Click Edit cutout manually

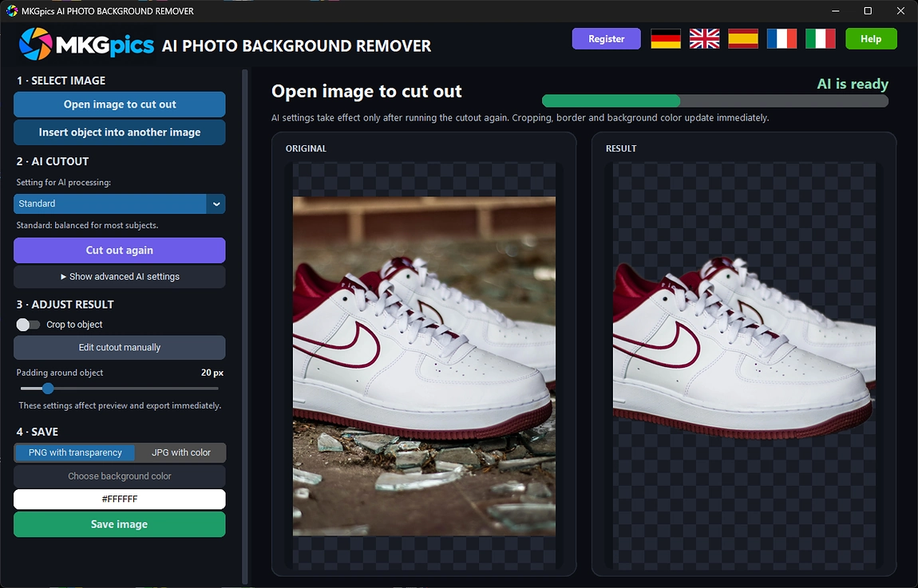(120, 348)
